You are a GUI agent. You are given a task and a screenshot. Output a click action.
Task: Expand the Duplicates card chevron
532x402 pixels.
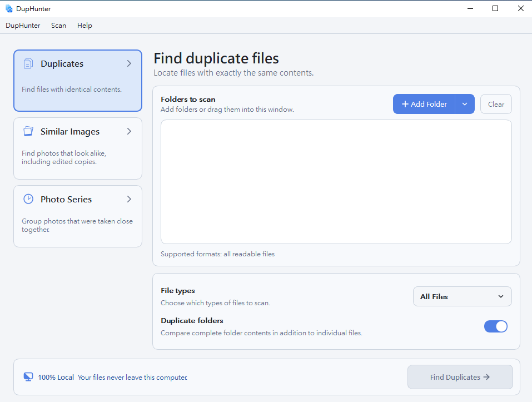tap(129, 63)
